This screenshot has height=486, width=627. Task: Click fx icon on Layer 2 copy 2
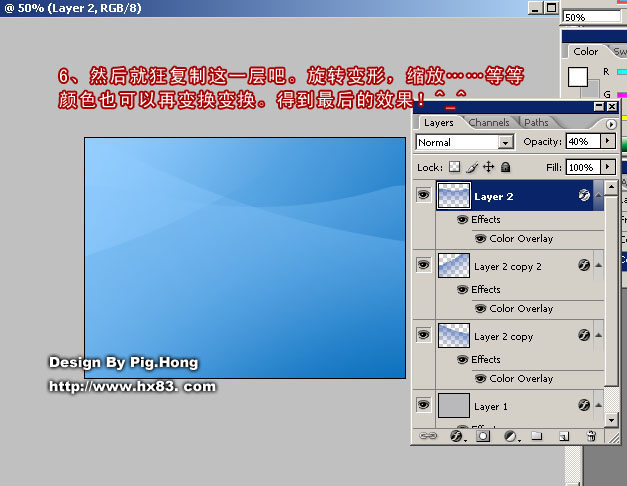point(584,265)
